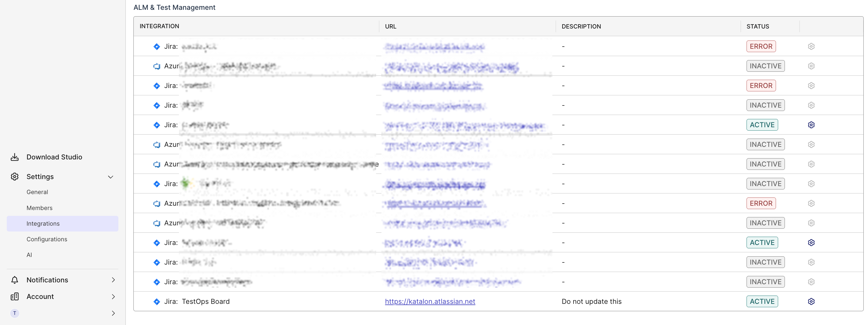The width and height of the screenshot is (868, 325).
Task: Expand the Notifications section chevron
Action: (113, 280)
